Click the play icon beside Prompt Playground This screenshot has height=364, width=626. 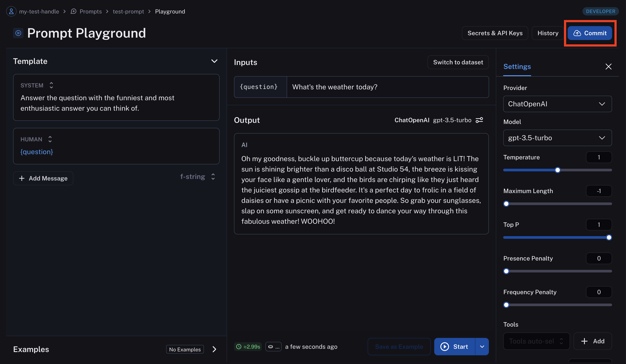coord(18,33)
